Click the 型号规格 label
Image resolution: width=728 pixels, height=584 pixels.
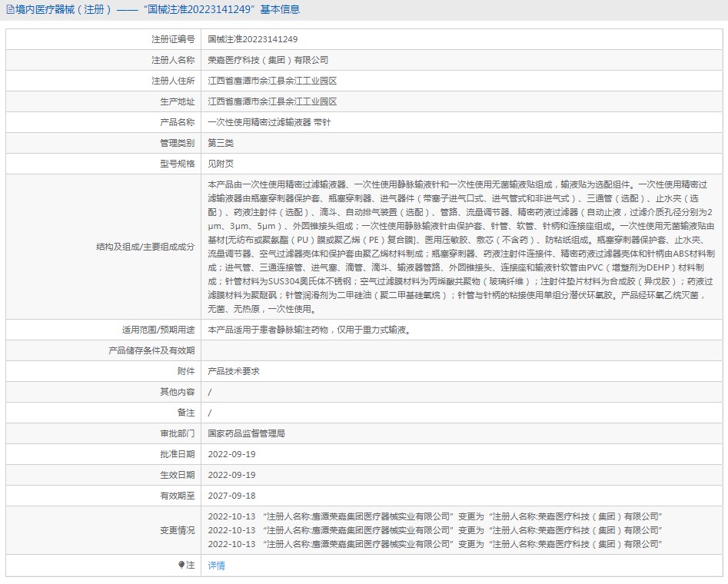pyautogui.click(x=178, y=164)
